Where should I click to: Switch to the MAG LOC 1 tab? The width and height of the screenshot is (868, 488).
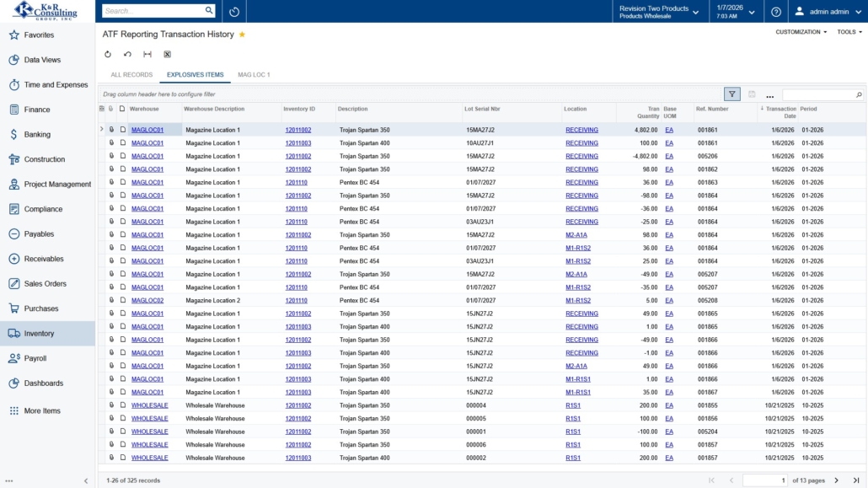(254, 75)
